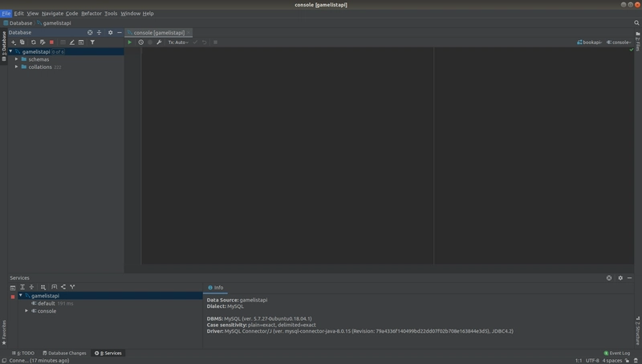
Task: Open query history clock icon
Action: (141, 42)
